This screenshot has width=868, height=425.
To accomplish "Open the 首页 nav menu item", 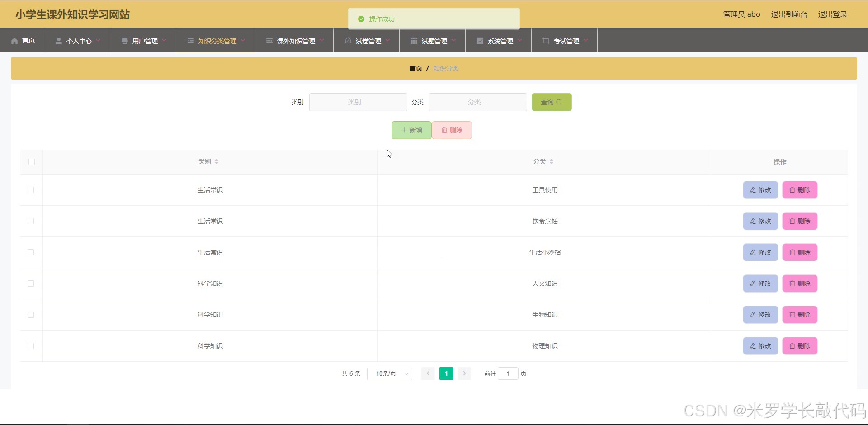I will (22, 40).
